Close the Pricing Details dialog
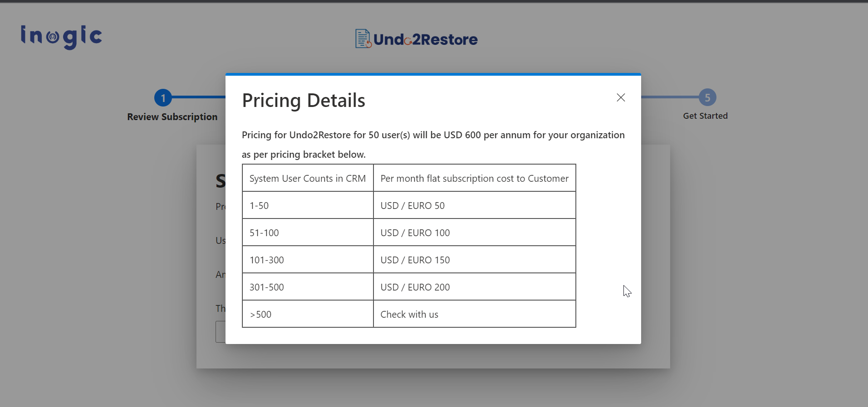This screenshot has width=868, height=407. click(621, 97)
